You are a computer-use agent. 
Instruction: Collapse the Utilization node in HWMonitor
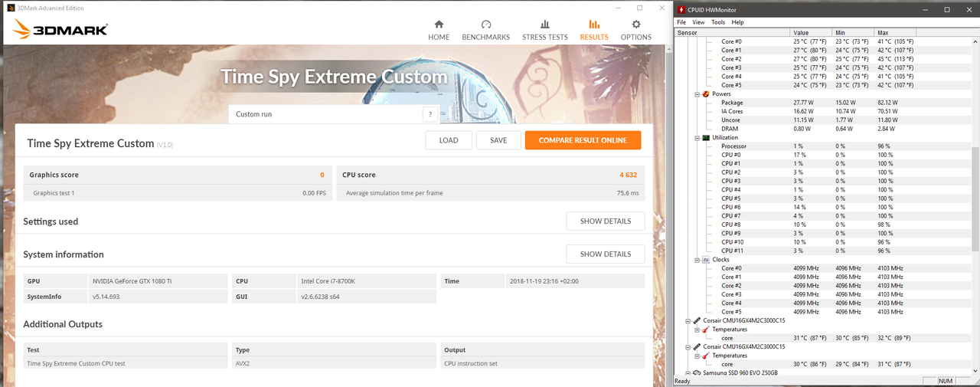[697, 137]
